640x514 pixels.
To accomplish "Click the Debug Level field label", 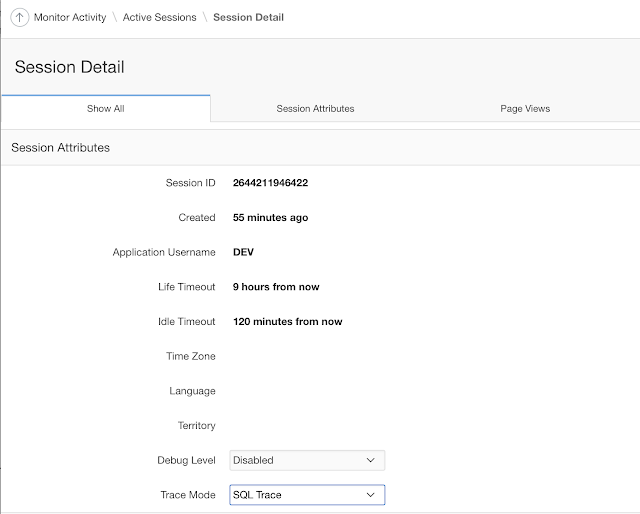I will click(x=186, y=461).
